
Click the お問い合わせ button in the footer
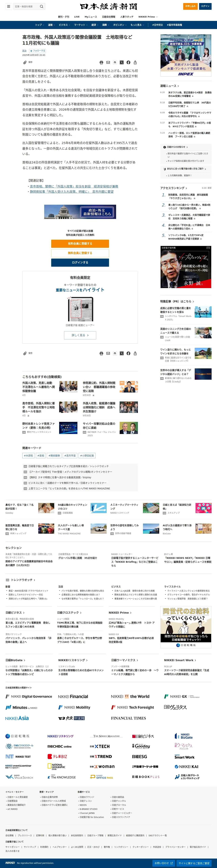164,863
